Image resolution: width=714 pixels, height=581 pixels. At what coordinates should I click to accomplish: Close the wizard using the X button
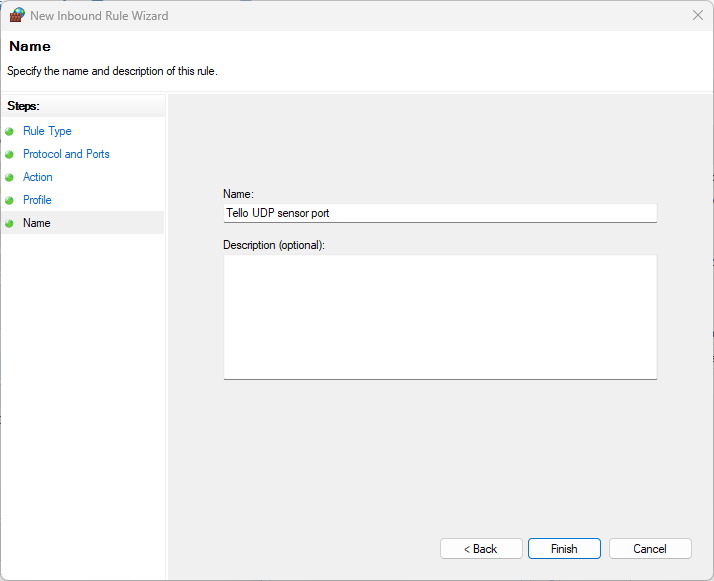tap(697, 15)
